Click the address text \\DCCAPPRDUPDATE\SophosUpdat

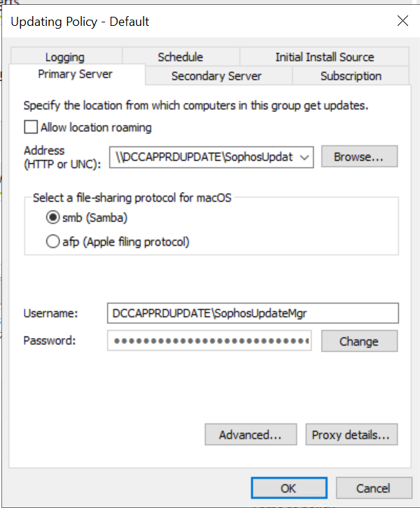click(x=204, y=157)
